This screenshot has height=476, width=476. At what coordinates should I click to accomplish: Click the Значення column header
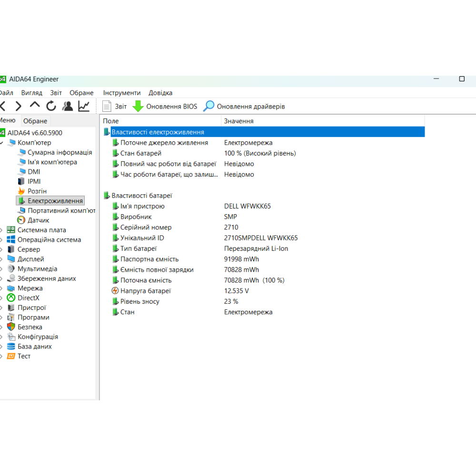pyautogui.click(x=238, y=121)
